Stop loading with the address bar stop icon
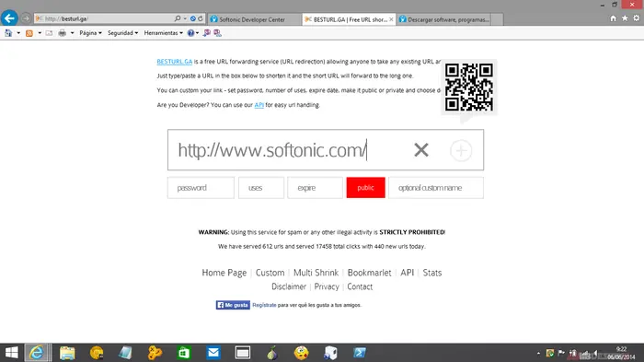The image size is (644, 362). (x=193, y=18)
